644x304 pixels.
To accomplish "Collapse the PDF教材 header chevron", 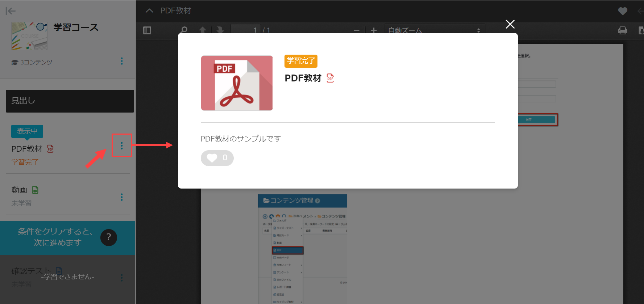I will 149,11.
